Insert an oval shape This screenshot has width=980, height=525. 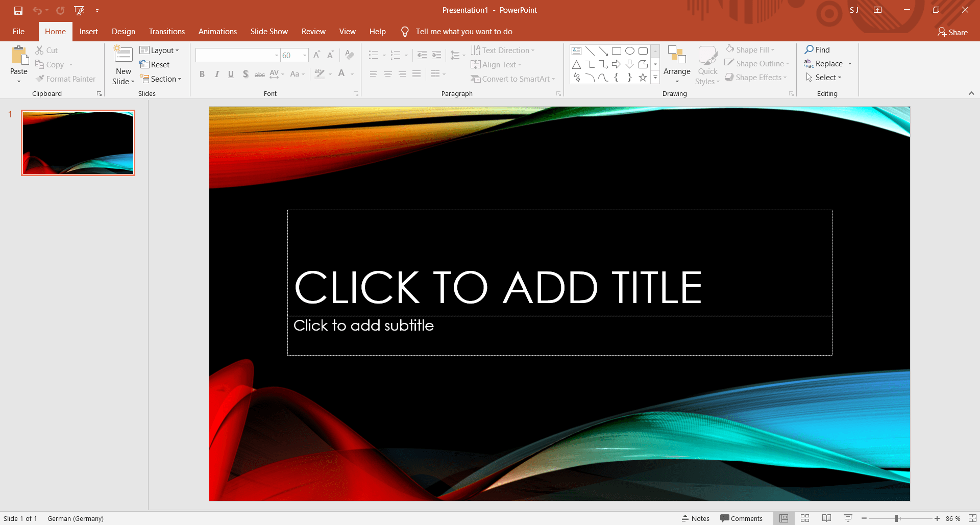tap(629, 51)
